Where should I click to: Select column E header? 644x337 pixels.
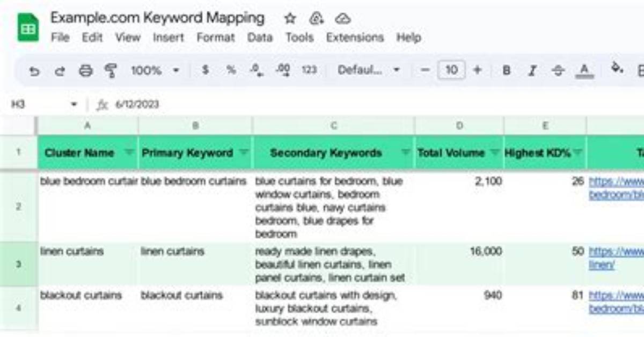tap(545, 126)
